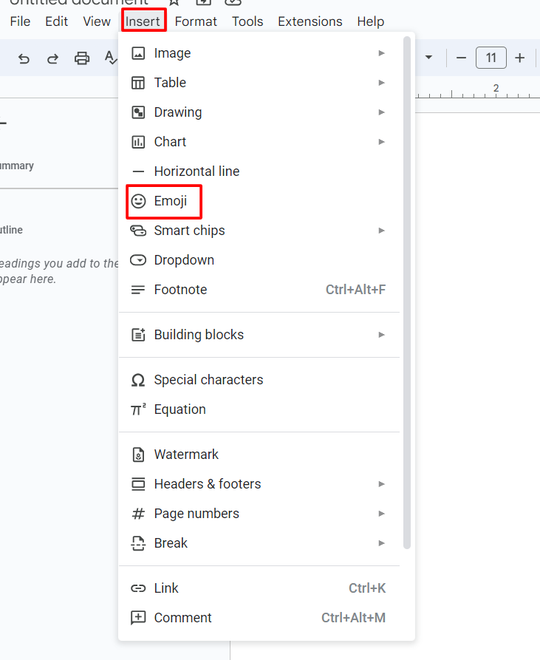Click the Smart chips icon
The image size is (540, 660).
coord(138,231)
